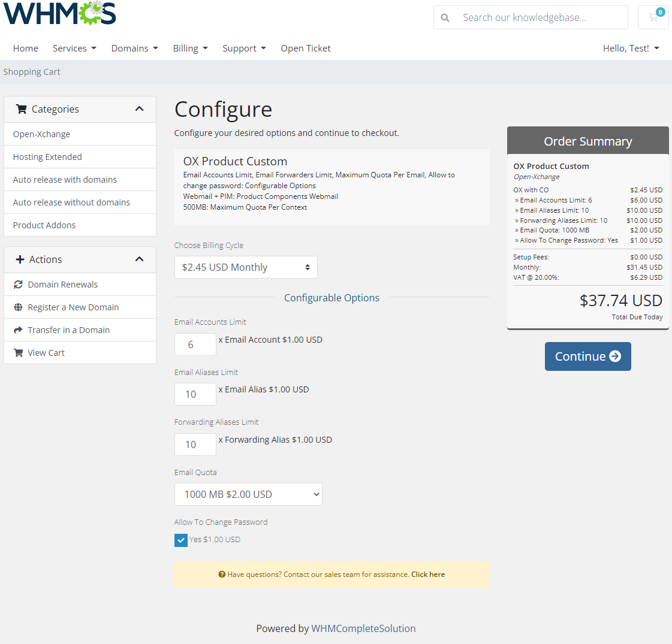Open the Hello, Test! account menu
The width and height of the screenshot is (672, 644).
631,49
